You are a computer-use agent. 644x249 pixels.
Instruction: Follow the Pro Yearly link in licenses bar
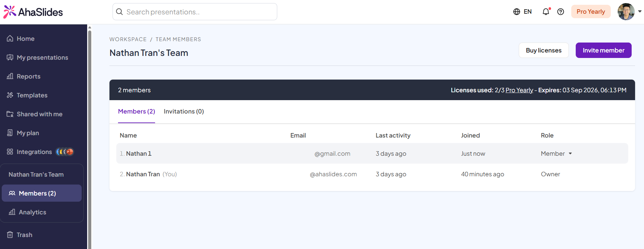519,90
